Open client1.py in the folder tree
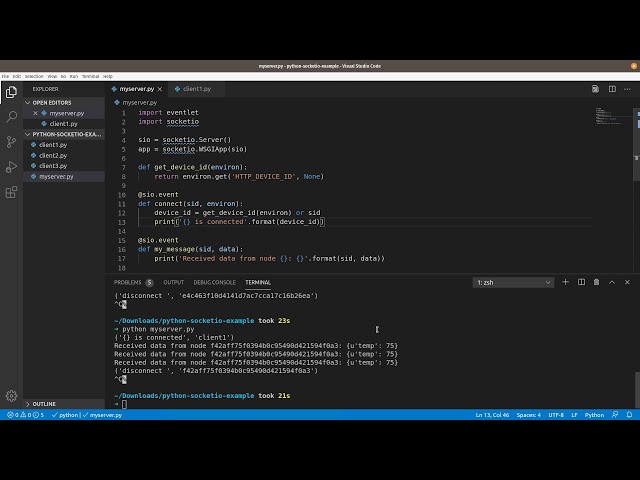This screenshot has height=480, width=640. tap(64, 145)
